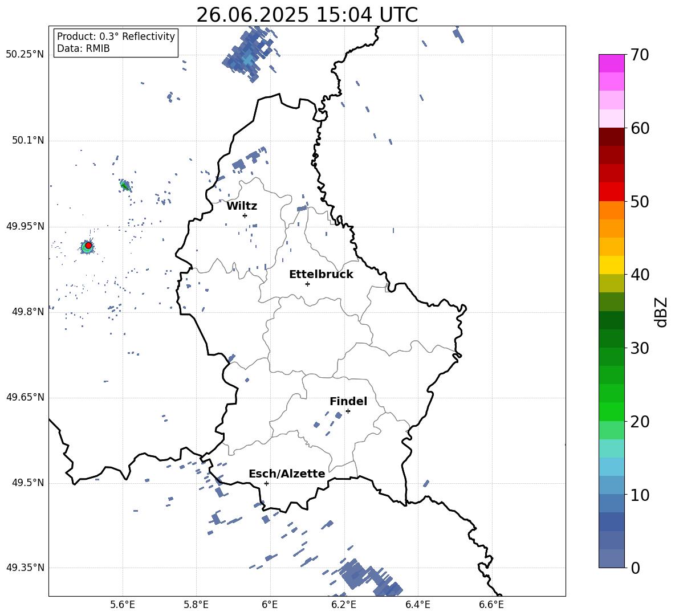
Task: Pick the bright green 20 dBZ swatch
Action: coord(611,411)
